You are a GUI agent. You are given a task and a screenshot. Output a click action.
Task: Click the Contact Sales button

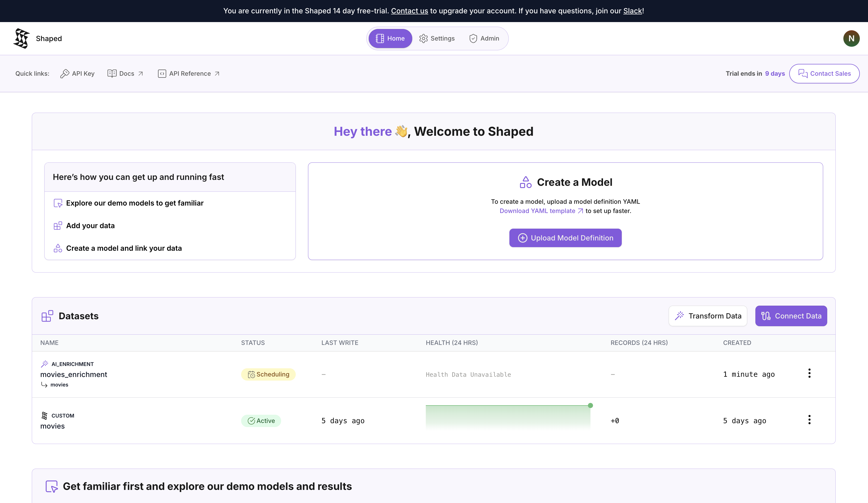tap(824, 73)
